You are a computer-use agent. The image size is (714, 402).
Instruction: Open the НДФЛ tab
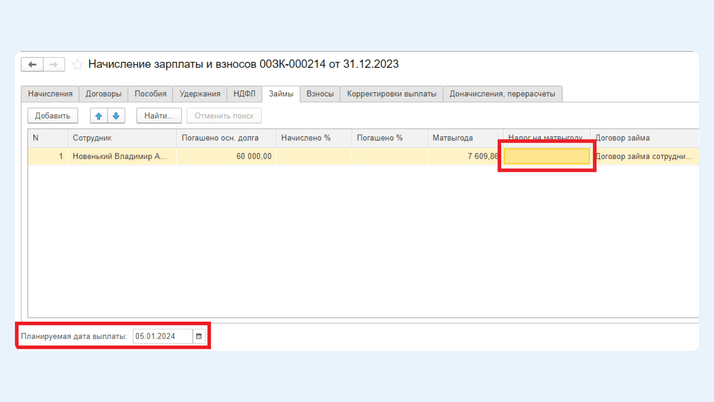pyautogui.click(x=244, y=94)
